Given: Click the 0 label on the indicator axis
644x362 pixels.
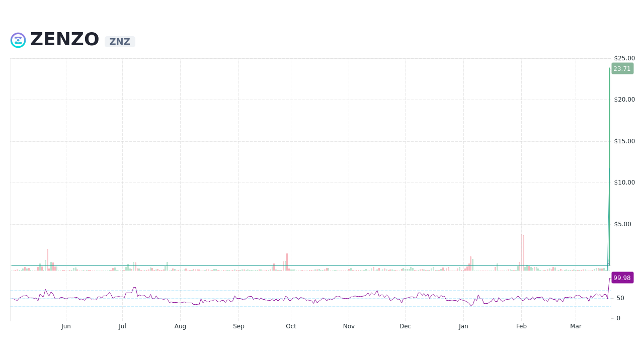Looking at the screenshot, I should tap(618, 318).
